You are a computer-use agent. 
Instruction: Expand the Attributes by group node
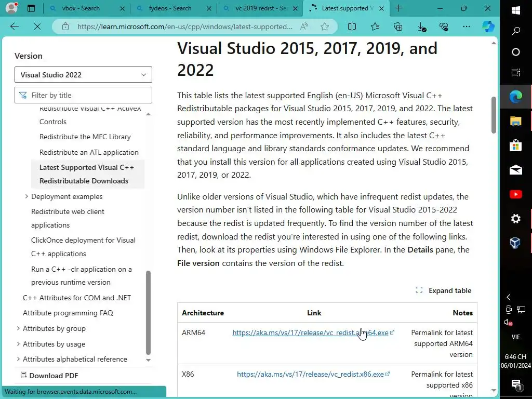18,328
